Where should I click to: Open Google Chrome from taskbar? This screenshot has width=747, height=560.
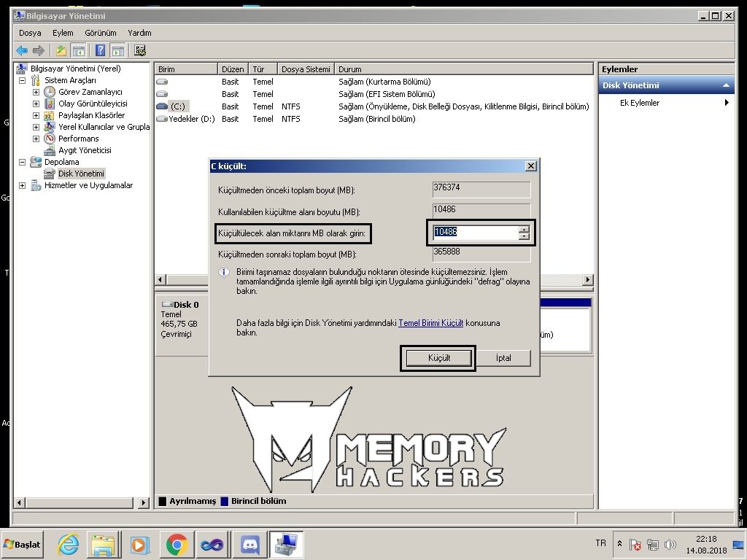(177, 544)
